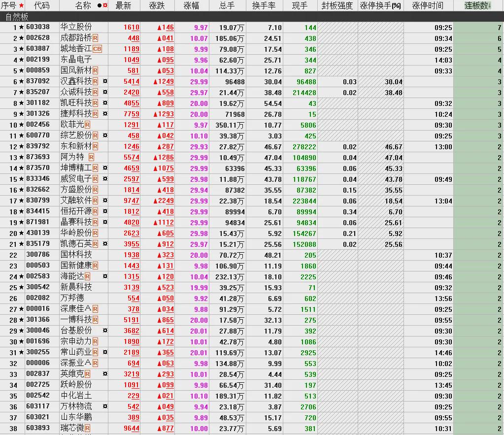Click the R badge next to 成都路桥
The width and height of the screenshot is (504, 435).
96,38
